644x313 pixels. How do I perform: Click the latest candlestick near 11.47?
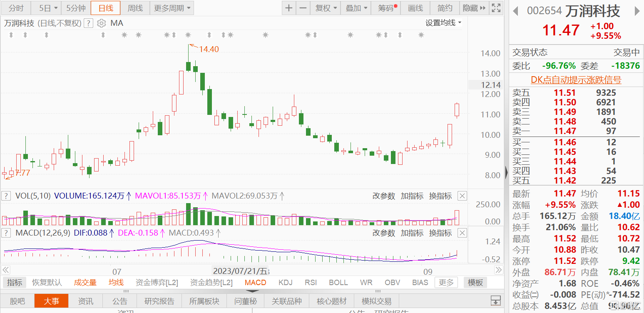[x=457, y=110]
